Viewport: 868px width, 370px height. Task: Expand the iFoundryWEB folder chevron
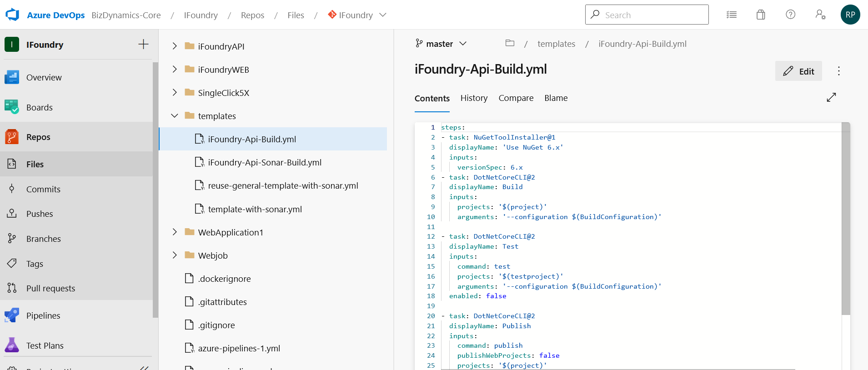[175, 69]
